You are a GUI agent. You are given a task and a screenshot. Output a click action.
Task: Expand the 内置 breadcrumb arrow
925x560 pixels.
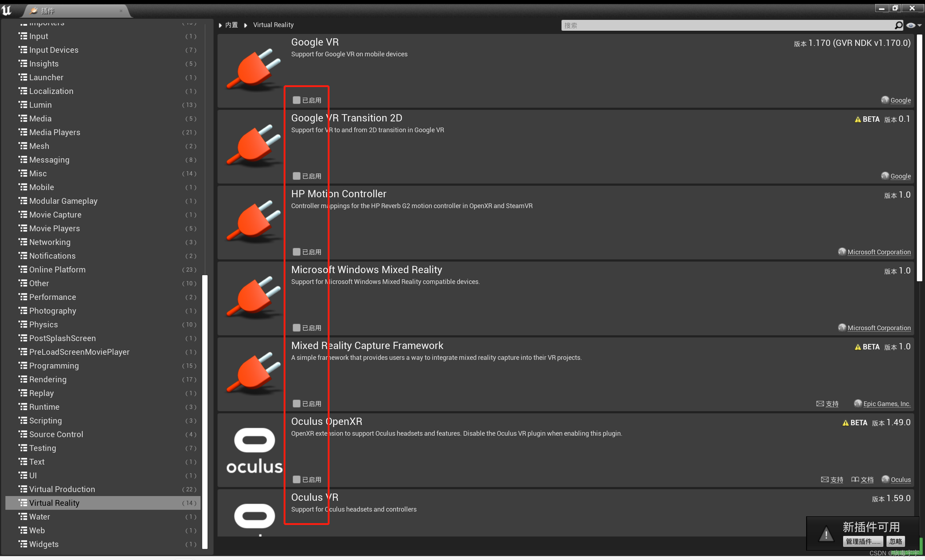coord(220,25)
